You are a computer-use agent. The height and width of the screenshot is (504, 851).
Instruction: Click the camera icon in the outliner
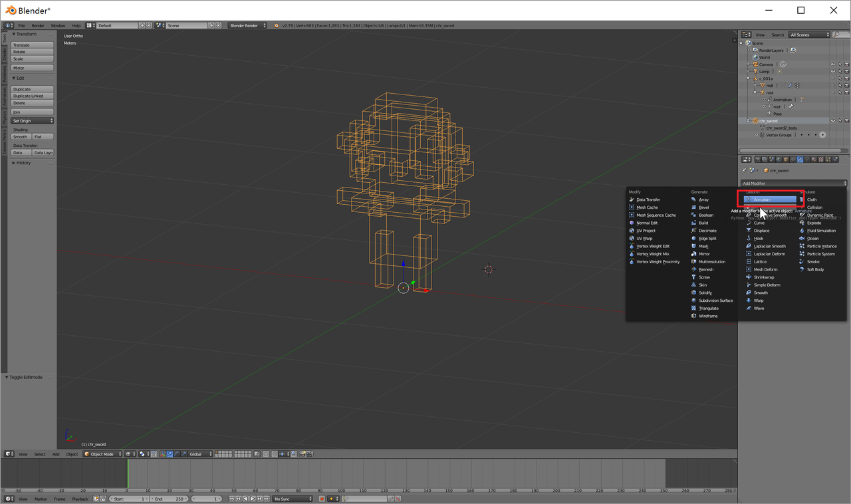pyautogui.click(x=755, y=64)
